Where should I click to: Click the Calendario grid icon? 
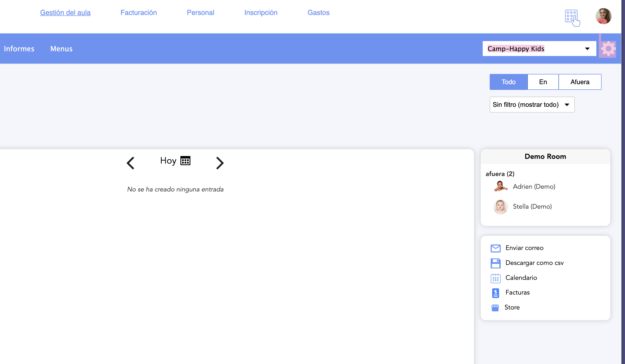tap(495, 278)
